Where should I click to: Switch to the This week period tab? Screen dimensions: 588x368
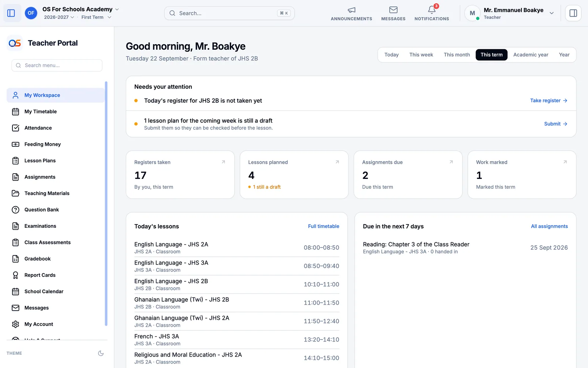[x=421, y=55]
